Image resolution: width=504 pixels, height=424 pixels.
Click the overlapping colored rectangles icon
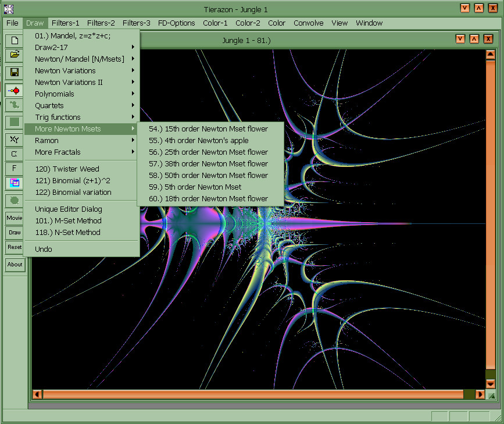point(15,183)
